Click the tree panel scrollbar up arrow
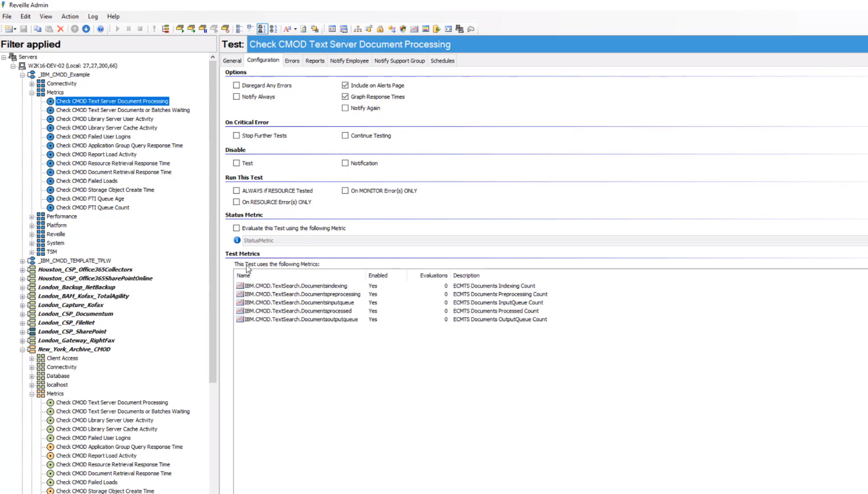The width and height of the screenshot is (868, 494). pyautogui.click(x=212, y=57)
